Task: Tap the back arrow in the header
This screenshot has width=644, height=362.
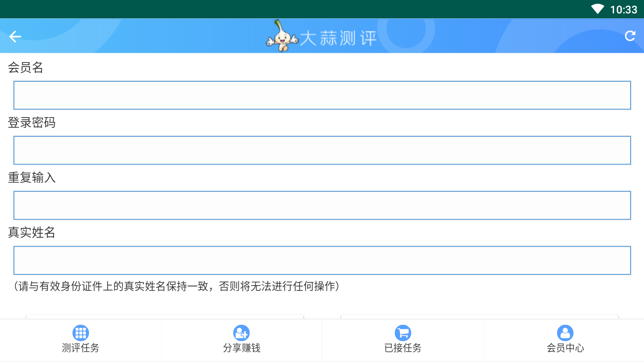Action: (15, 36)
